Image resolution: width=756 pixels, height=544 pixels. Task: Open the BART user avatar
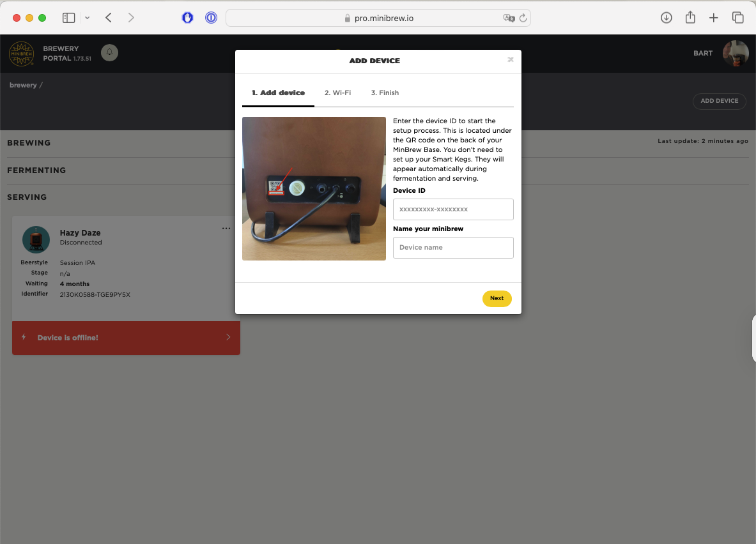[736, 53]
